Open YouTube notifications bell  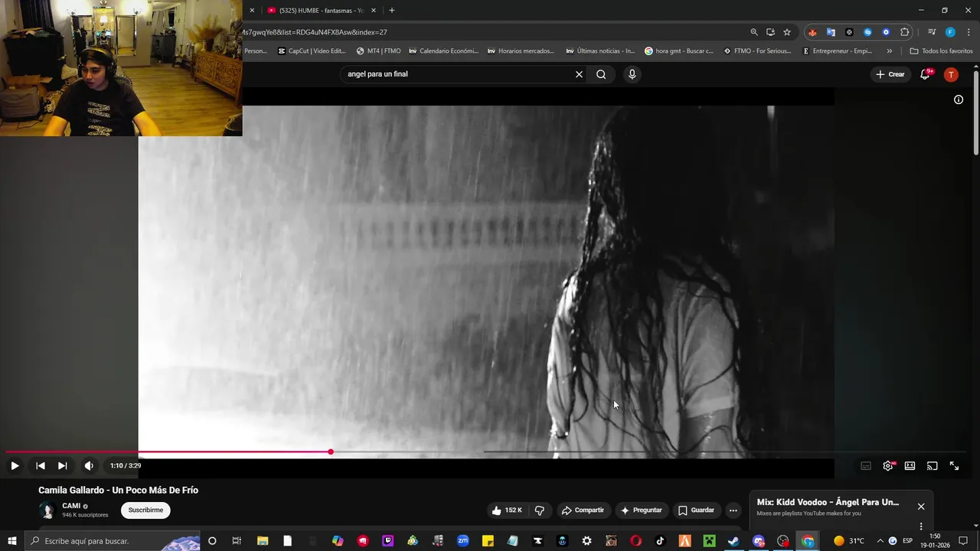pos(925,74)
